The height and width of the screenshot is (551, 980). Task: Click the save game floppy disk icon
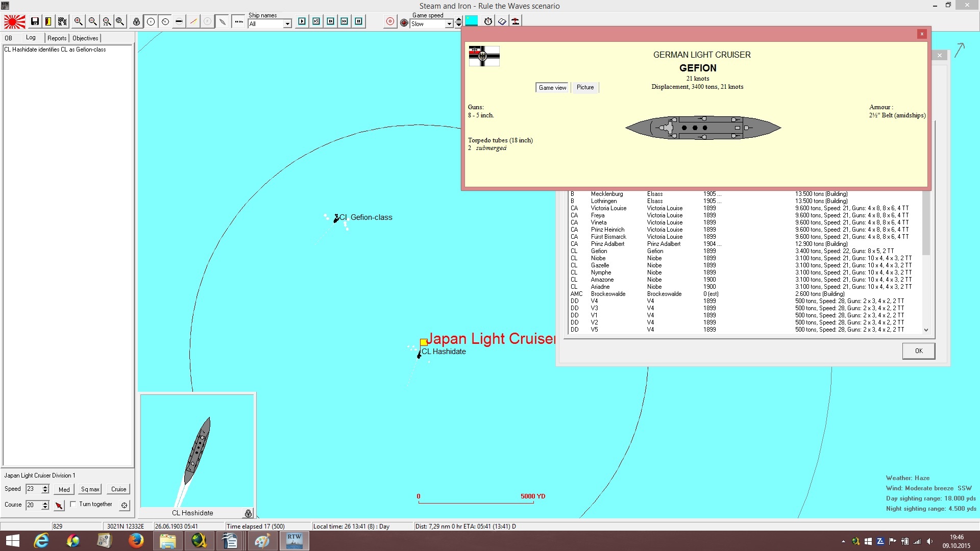[x=35, y=21]
